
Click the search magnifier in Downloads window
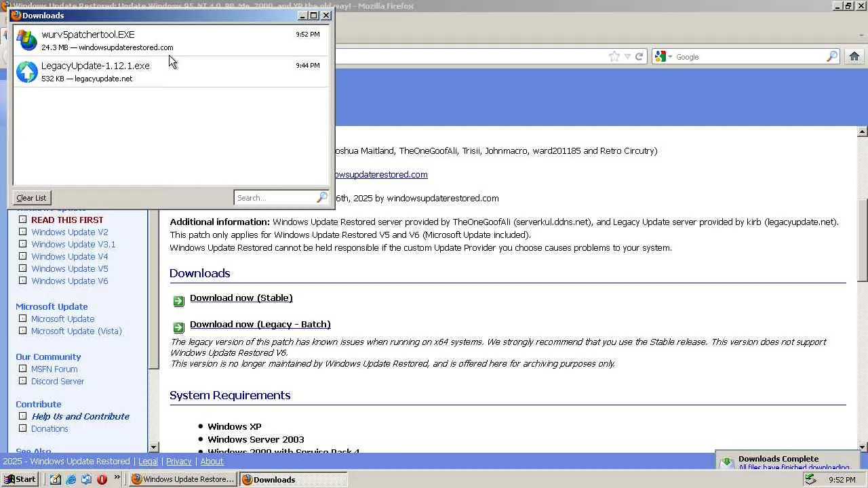click(x=322, y=197)
